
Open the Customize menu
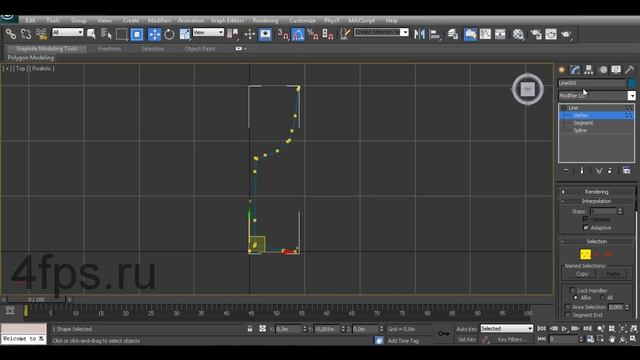coord(302,20)
